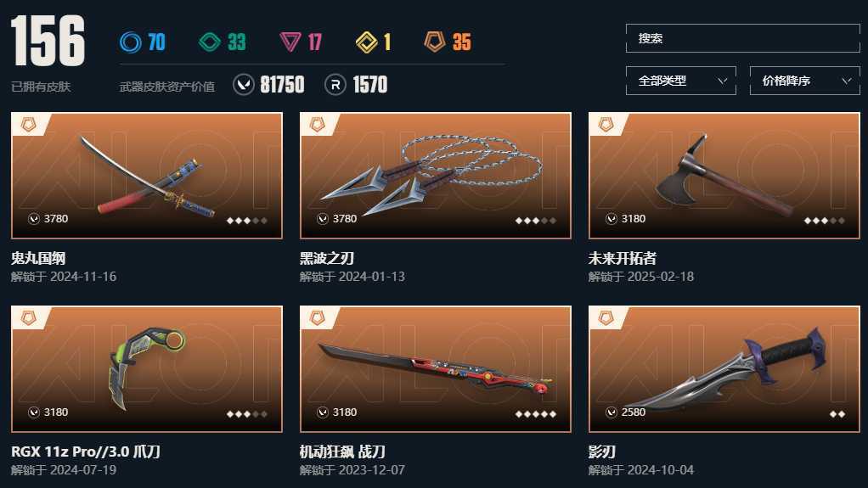This screenshot has width=868, height=488.
Task: Select the RGX 11z Pro karambit thumbnail
Action: 147,369
